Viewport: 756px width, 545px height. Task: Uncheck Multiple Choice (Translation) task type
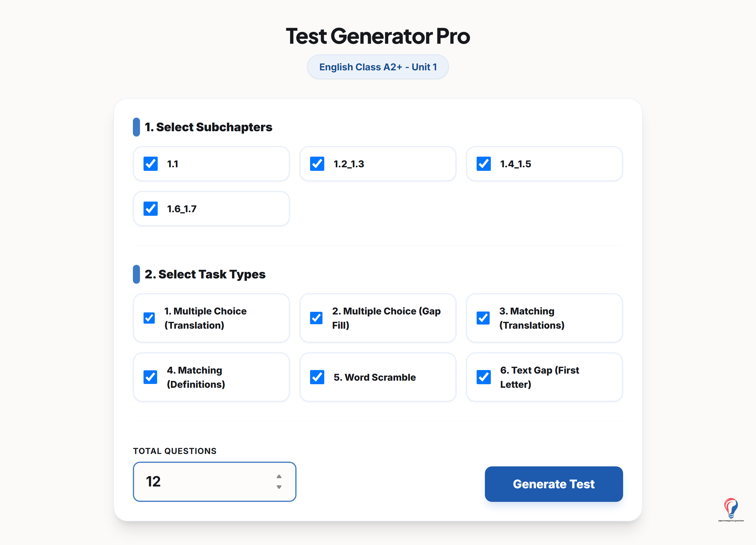pos(149,318)
